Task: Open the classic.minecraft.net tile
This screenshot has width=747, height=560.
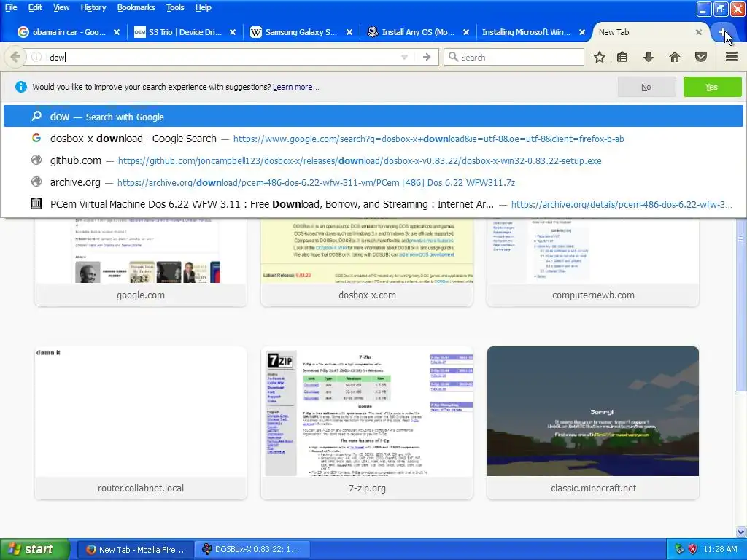Action: tap(593, 423)
